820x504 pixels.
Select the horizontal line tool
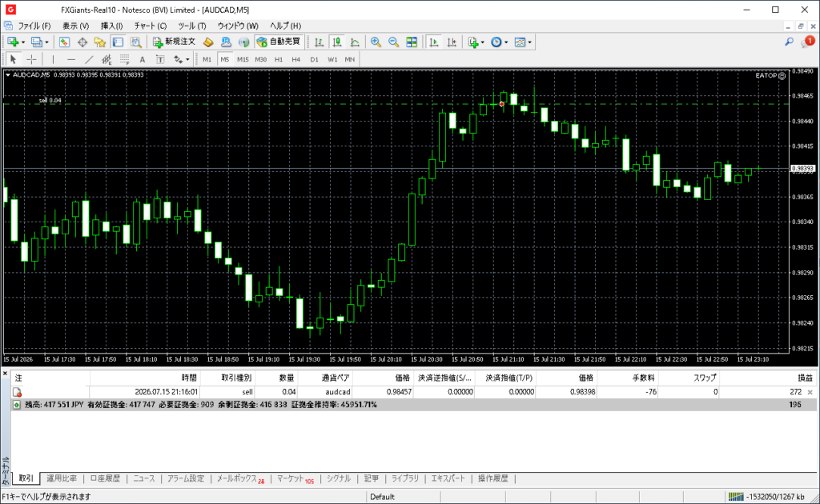point(70,59)
